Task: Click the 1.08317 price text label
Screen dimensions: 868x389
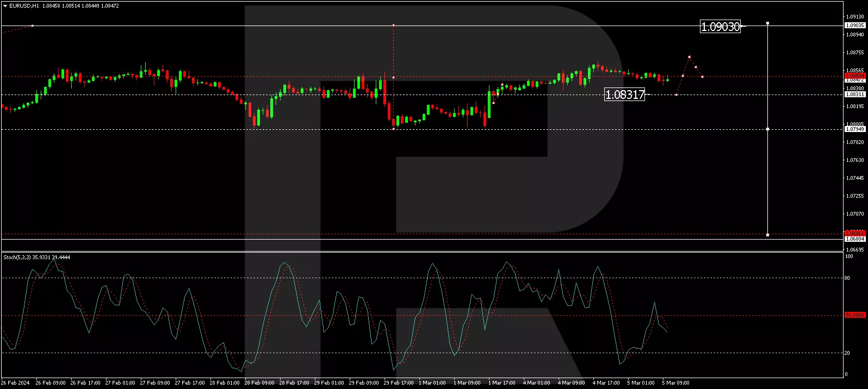Action: 624,95
